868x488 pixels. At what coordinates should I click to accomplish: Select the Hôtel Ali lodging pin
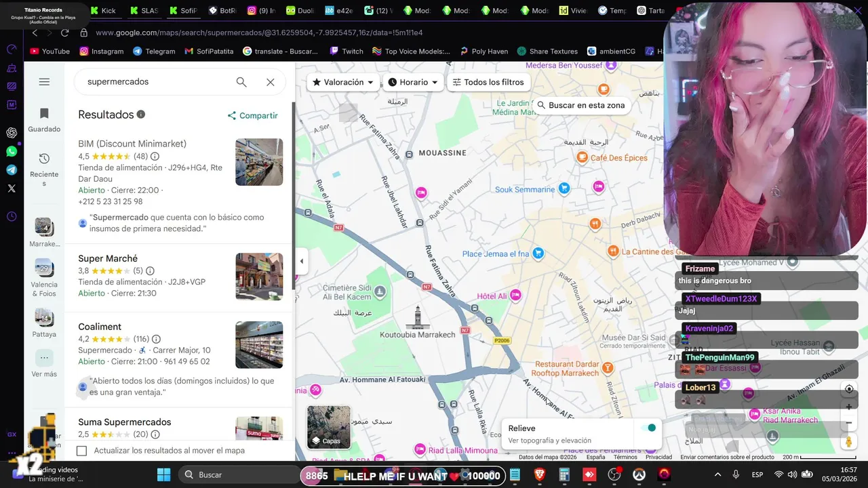pos(516,295)
